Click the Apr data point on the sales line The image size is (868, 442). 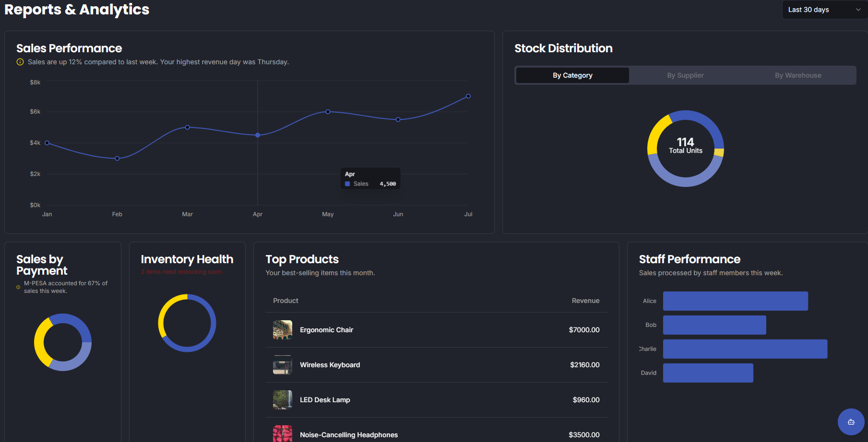point(258,135)
